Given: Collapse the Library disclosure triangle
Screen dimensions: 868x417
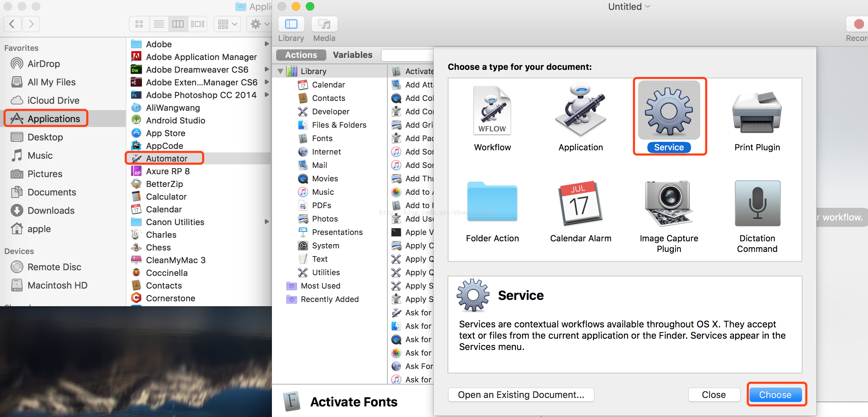Looking at the screenshot, I should point(280,71).
